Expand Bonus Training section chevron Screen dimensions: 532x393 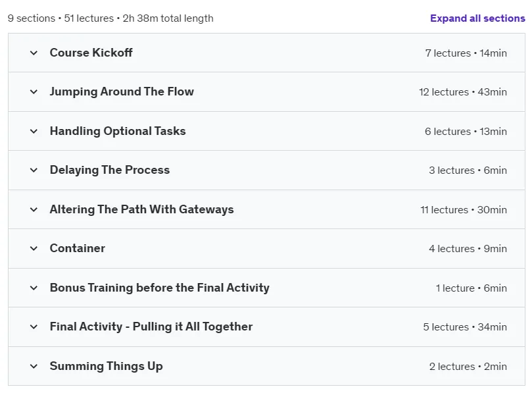[x=34, y=288]
